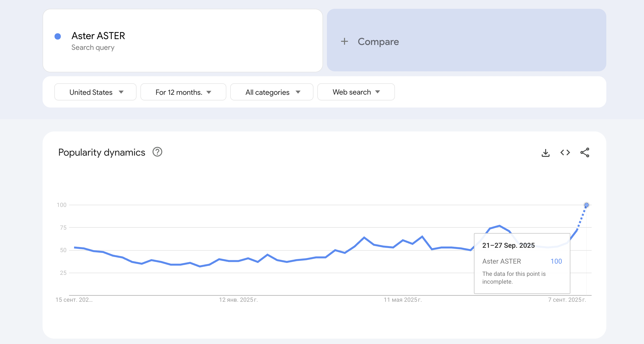
Task: Click the Popularity dynamics heading
Action: pyautogui.click(x=102, y=152)
